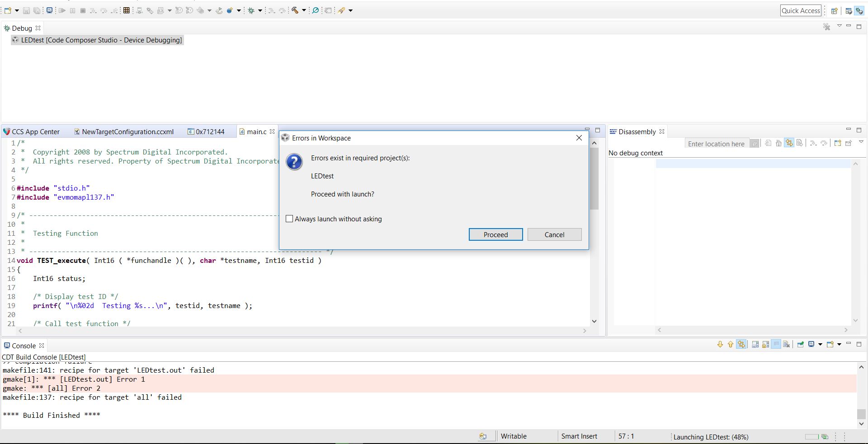Open the Disassembly view menu triangle
Screen dimensions: 868x444
(861, 142)
